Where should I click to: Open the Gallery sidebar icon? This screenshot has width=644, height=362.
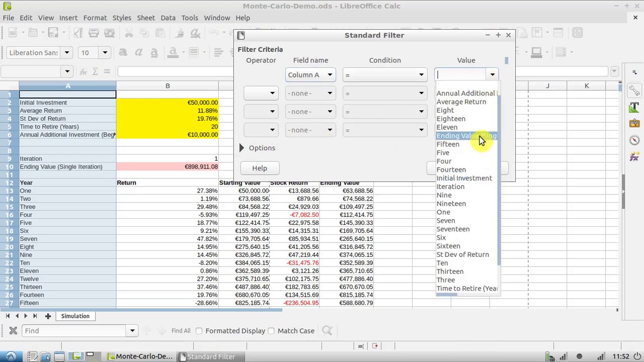[634, 124]
